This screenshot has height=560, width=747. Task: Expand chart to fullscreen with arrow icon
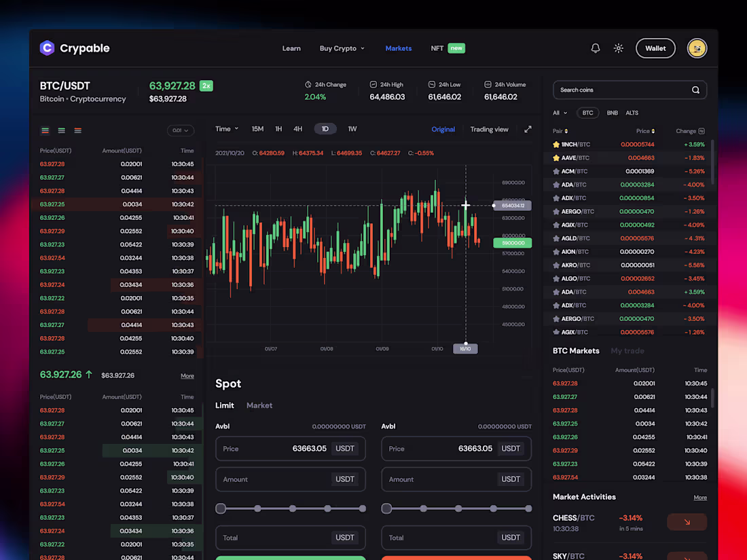click(528, 128)
